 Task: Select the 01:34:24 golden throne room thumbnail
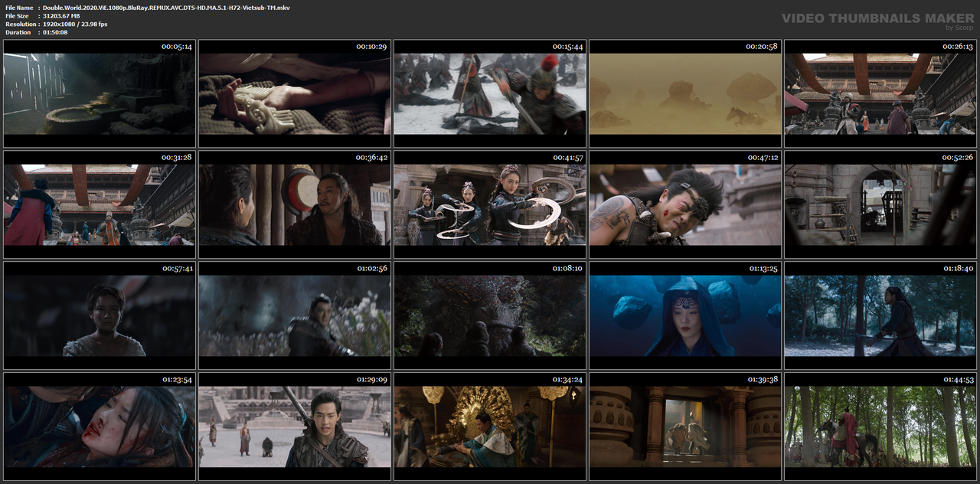click(x=490, y=427)
